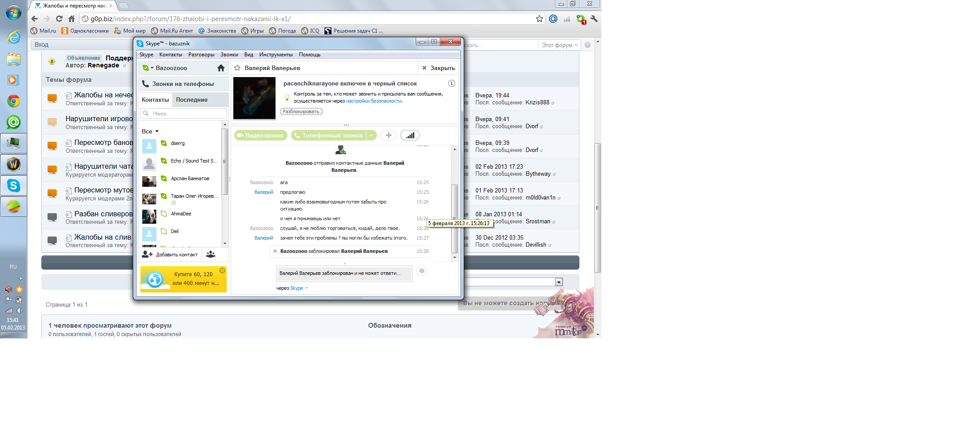Open Инструменты menu
Image resolution: width=980 pixels, height=444 pixels.
pos(276,55)
